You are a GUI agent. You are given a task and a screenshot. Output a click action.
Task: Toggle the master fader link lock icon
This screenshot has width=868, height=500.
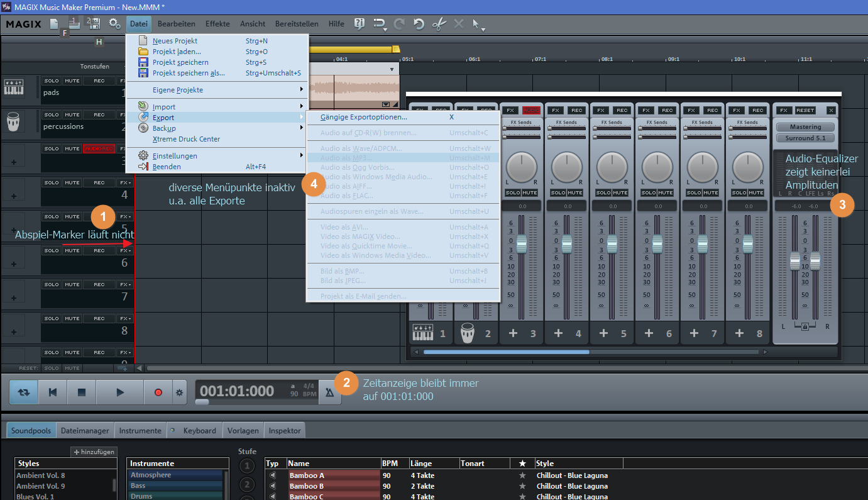click(x=805, y=327)
